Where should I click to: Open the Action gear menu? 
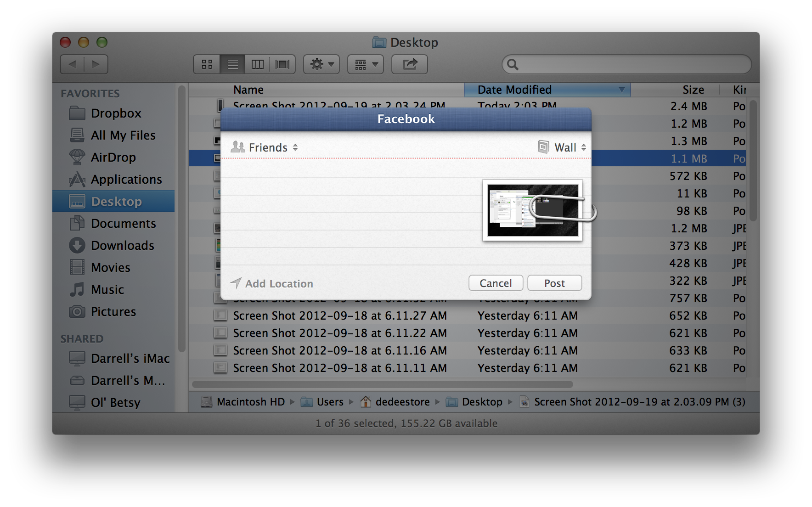point(321,64)
